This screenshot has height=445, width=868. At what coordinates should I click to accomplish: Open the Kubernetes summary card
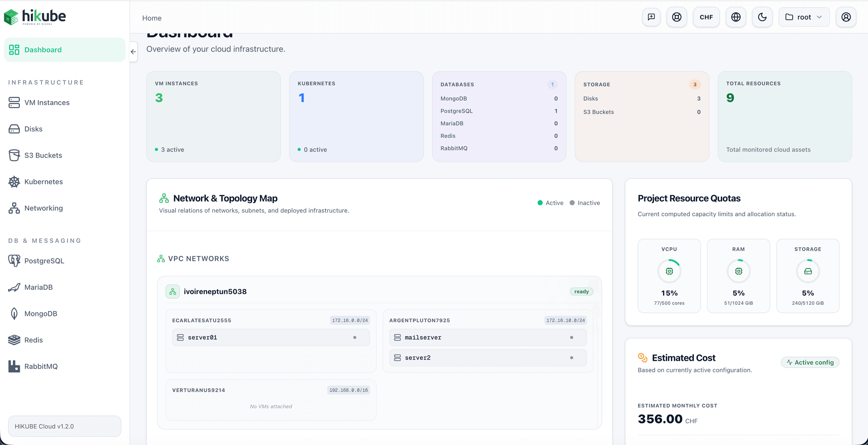click(x=356, y=116)
